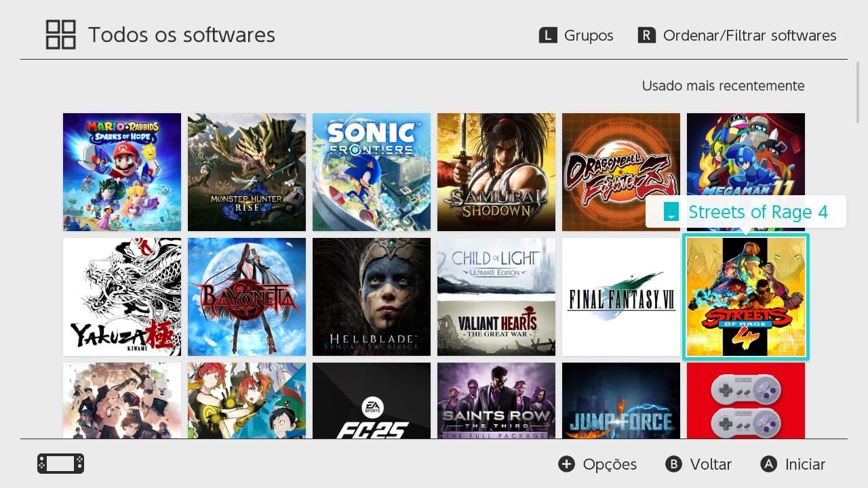Launch Sonic Frontiers from the grid
This screenshot has width=868, height=488.
[372, 172]
